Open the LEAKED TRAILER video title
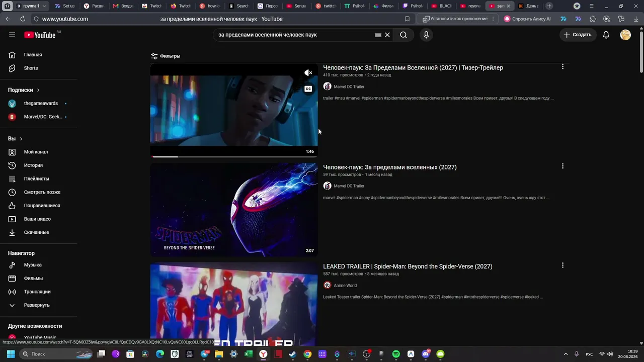Image resolution: width=644 pixels, height=362 pixels. point(408,266)
